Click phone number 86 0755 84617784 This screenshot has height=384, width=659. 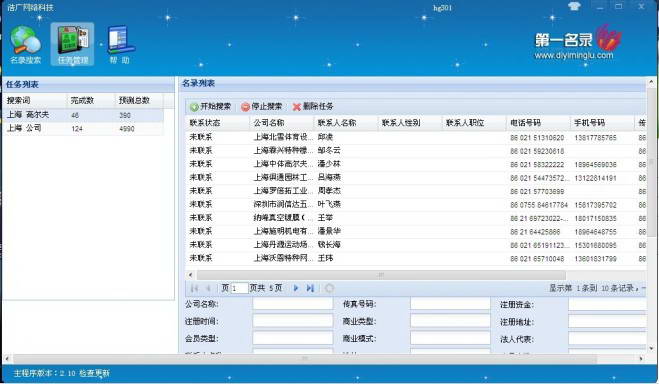pyautogui.click(x=539, y=205)
